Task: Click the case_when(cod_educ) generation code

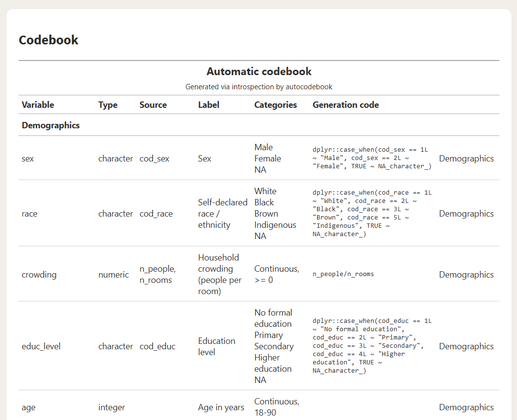Action: [x=372, y=346]
